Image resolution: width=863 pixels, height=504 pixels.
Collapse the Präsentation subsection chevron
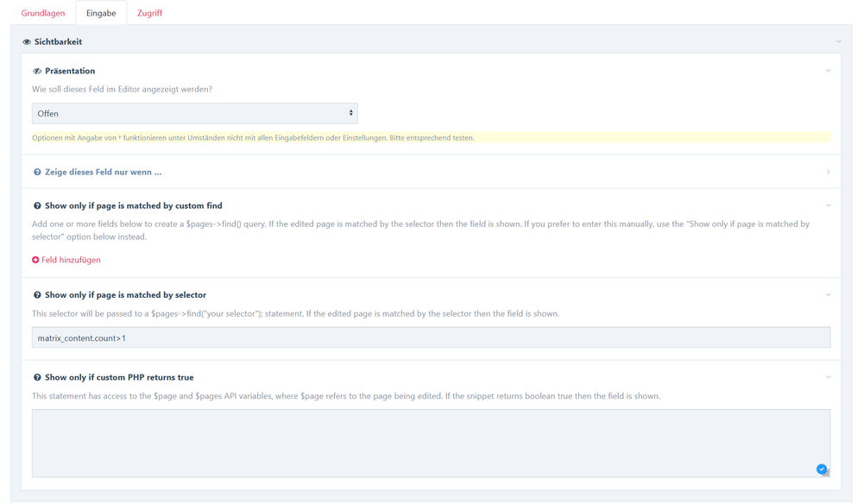click(828, 71)
